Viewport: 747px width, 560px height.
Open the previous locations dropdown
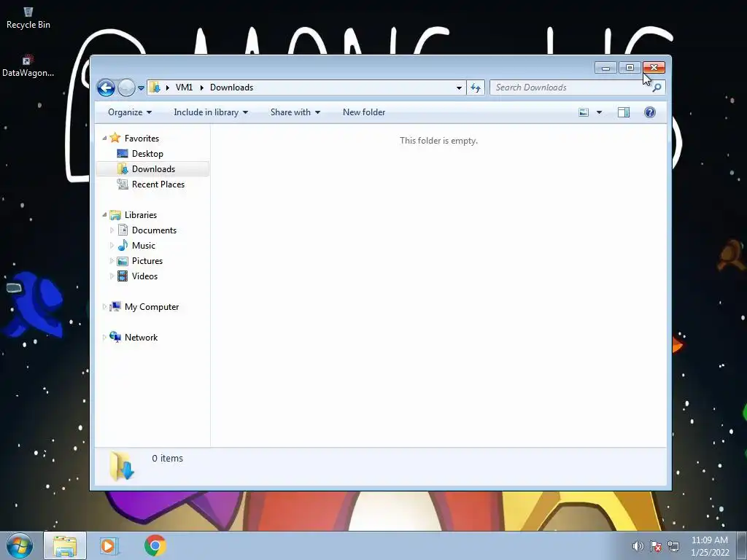pyautogui.click(x=459, y=87)
